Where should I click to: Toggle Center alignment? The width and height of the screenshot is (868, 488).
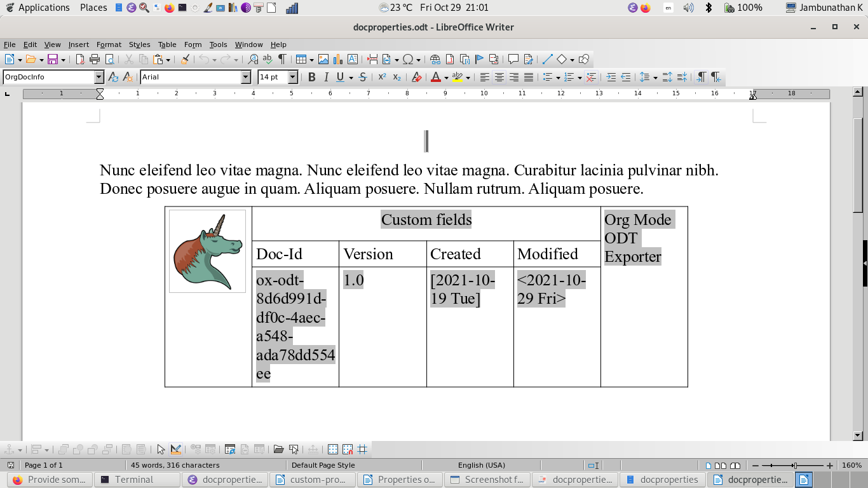pos(499,77)
